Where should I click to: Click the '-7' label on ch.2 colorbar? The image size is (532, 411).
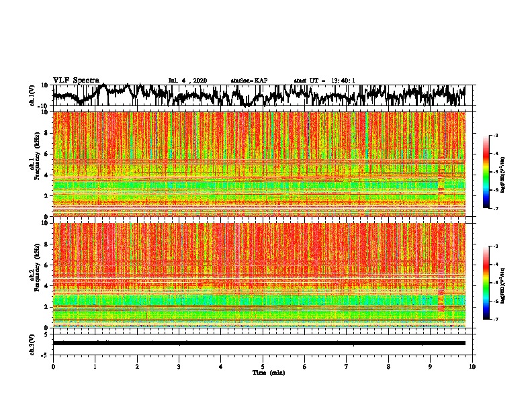(496, 319)
